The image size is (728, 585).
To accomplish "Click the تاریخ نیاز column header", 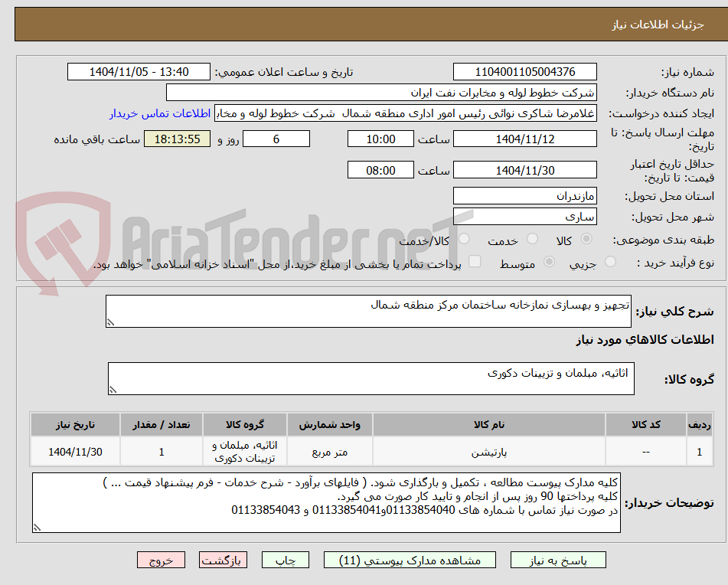I will point(75,425).
